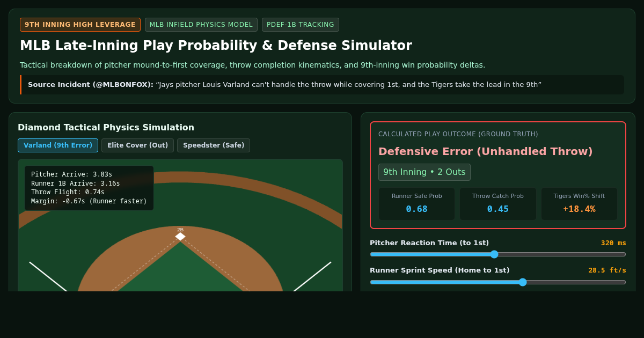
Task: Click CALCULATED PLAY OUTCOME (GROUND TRUTH) label
Action: [458, 134]
